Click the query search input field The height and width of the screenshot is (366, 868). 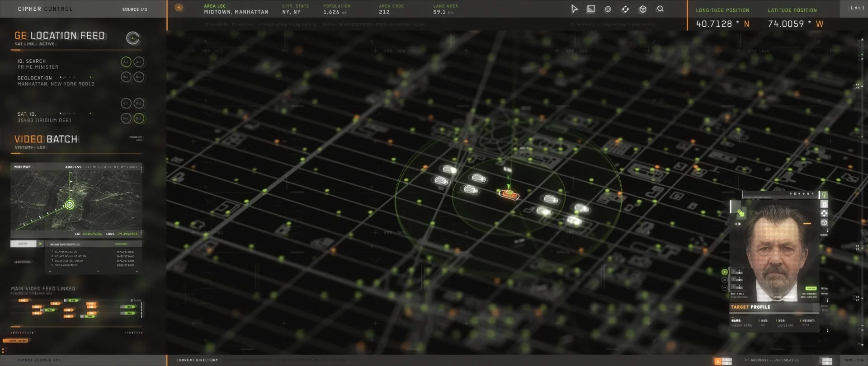[94, 244]
